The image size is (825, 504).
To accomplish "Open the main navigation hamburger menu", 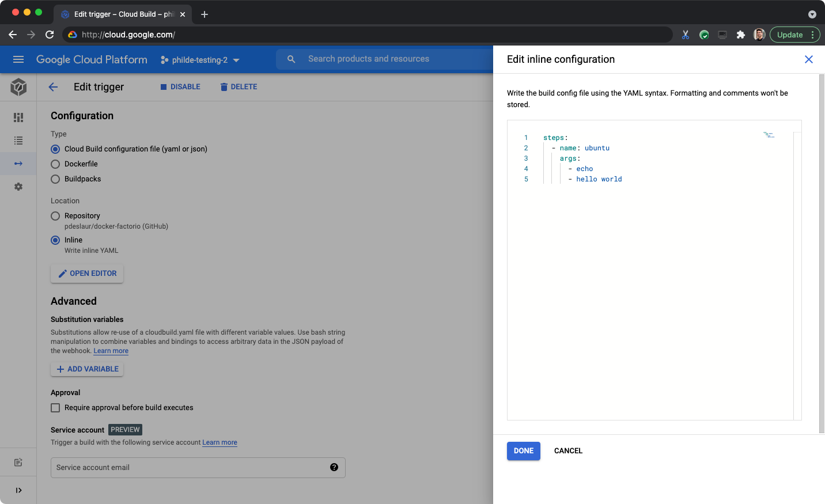I will (x=18, y=59).
